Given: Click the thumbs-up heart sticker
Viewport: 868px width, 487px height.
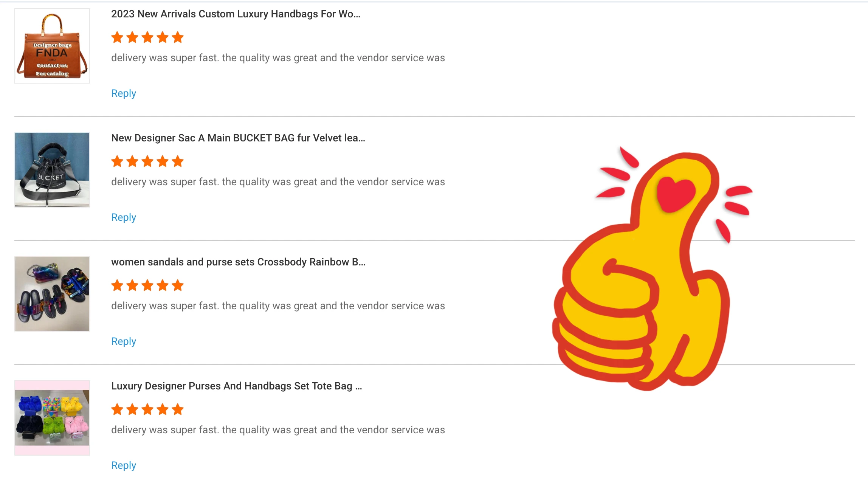Looking at the screenshot, I should (652, 268).
